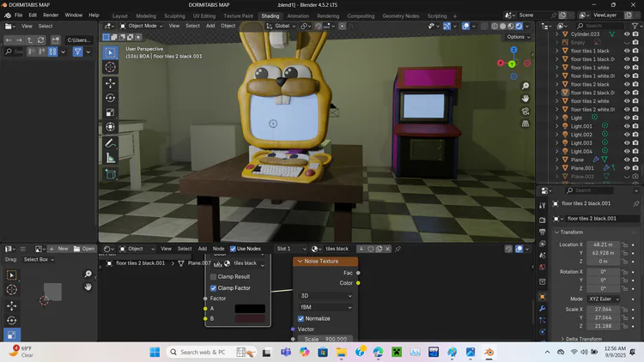Hide Cylinder.023 with its eye icon

tap(627, 34)
